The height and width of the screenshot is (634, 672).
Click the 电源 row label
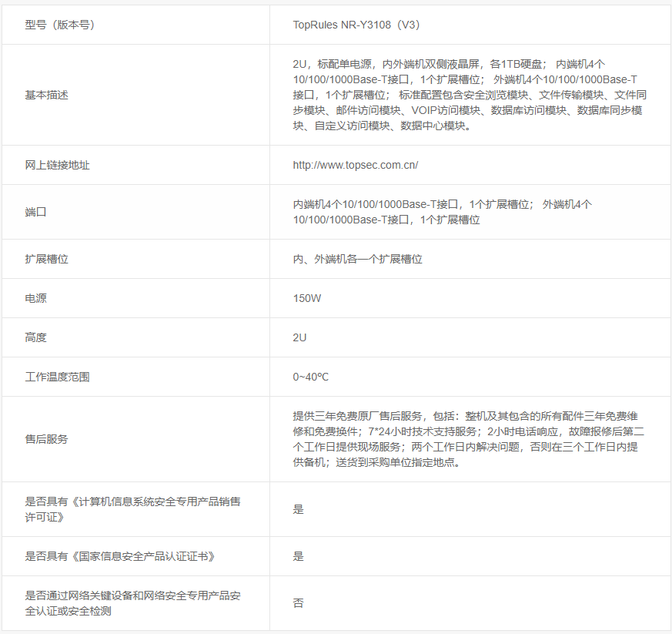[35, 298]
